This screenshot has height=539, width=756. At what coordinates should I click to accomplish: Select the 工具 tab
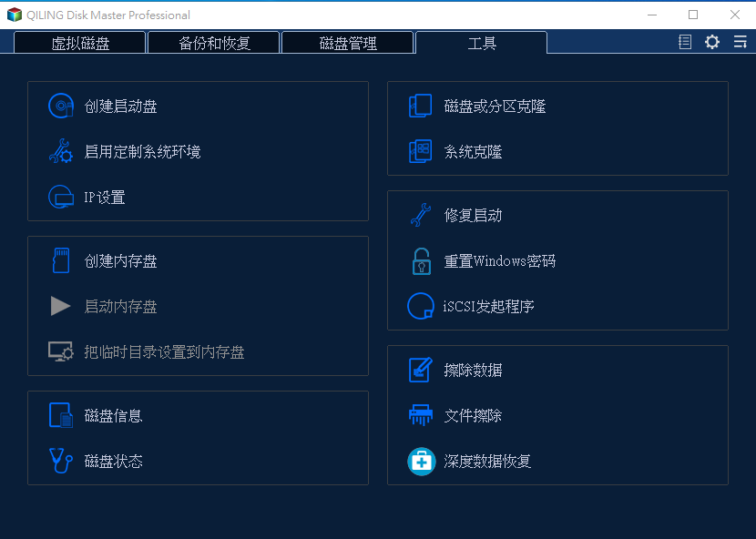click(482, 43)
